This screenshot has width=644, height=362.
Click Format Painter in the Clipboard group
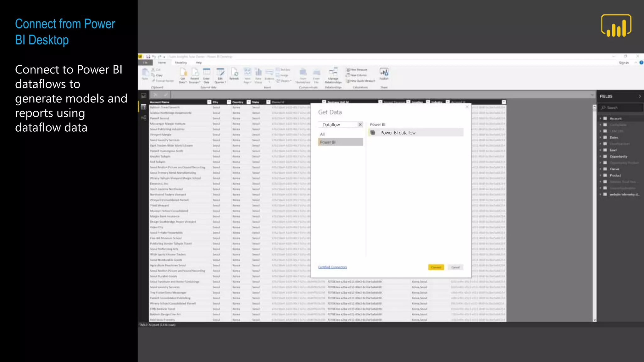(x=163, y=81)
